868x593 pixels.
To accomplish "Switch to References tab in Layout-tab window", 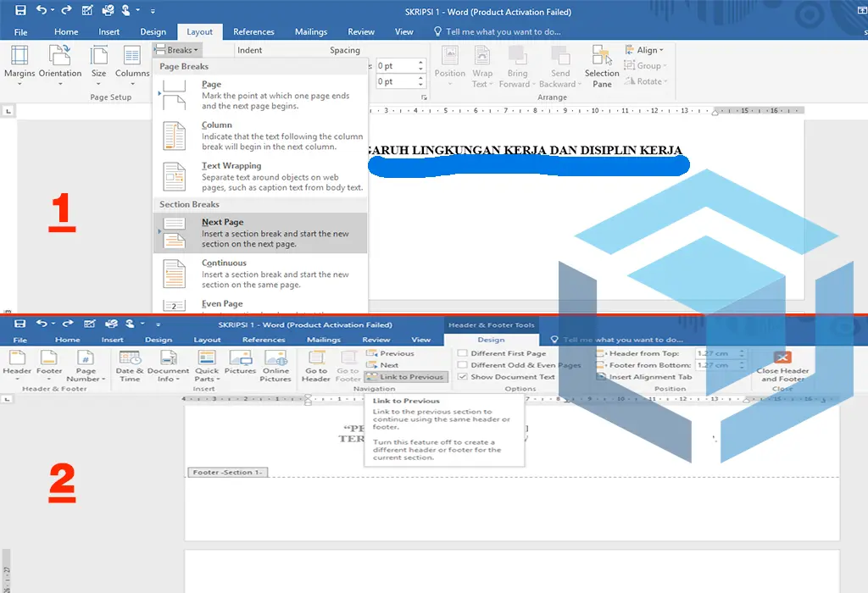I will click(x=253, y=31).
